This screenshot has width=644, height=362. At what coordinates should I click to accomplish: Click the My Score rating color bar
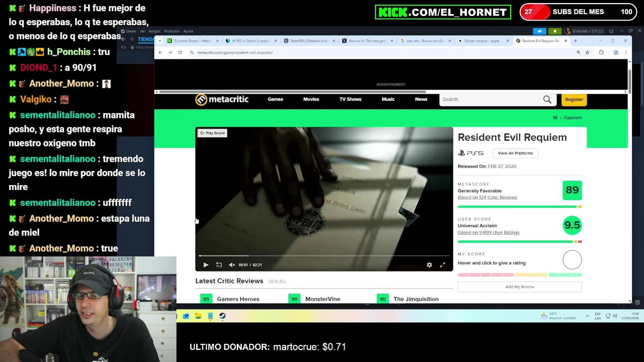tap(520, 275)
